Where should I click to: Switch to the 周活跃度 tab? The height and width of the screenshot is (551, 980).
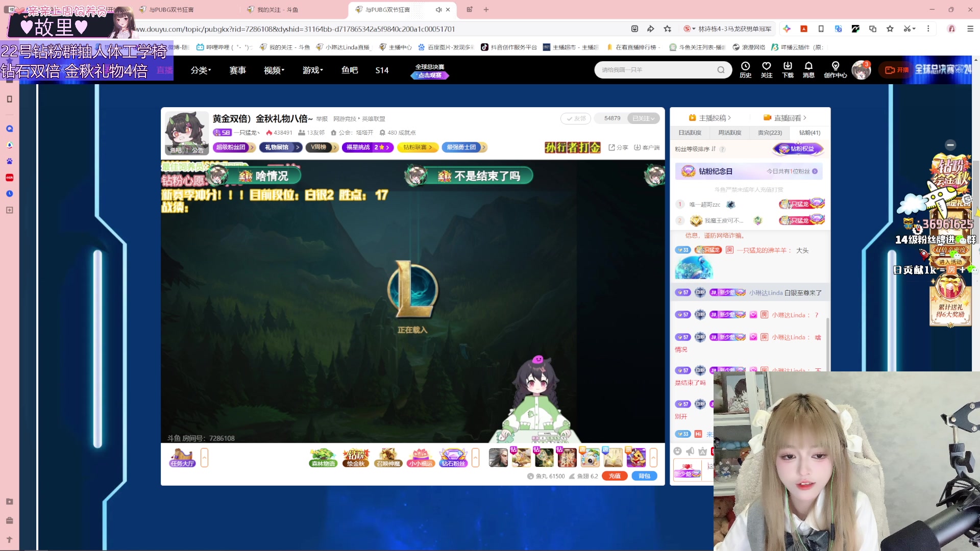coord(729,133)
